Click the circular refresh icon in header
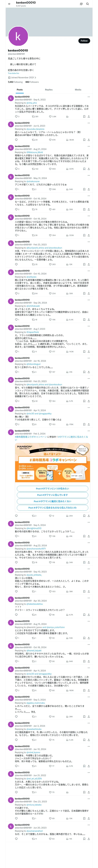Viewport: 98px width, 868px height. [81, 4]
